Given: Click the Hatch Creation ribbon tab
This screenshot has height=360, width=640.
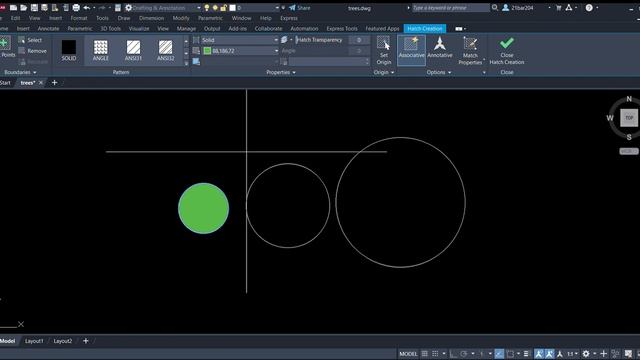Looking at the screenshot, I should coord(424,29).
